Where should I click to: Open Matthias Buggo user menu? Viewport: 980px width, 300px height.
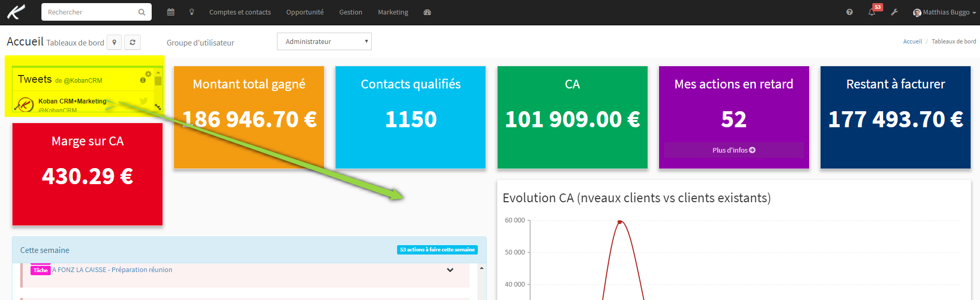point(944,12)
